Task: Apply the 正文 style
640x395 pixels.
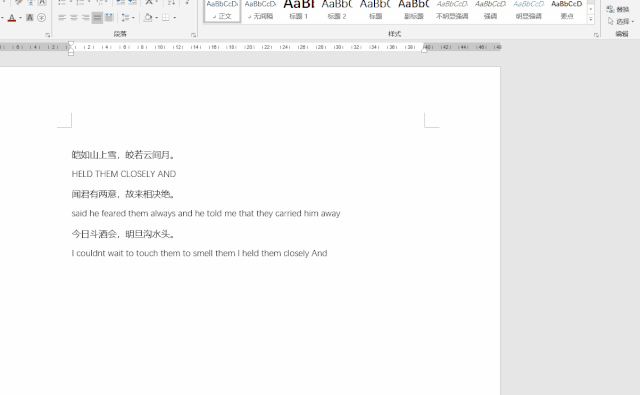Action: click(222, 10)
